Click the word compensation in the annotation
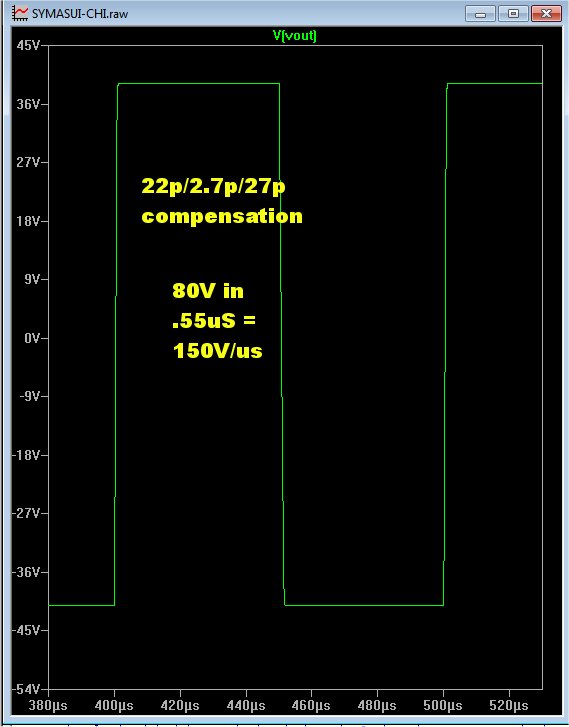 pos(222,217)
